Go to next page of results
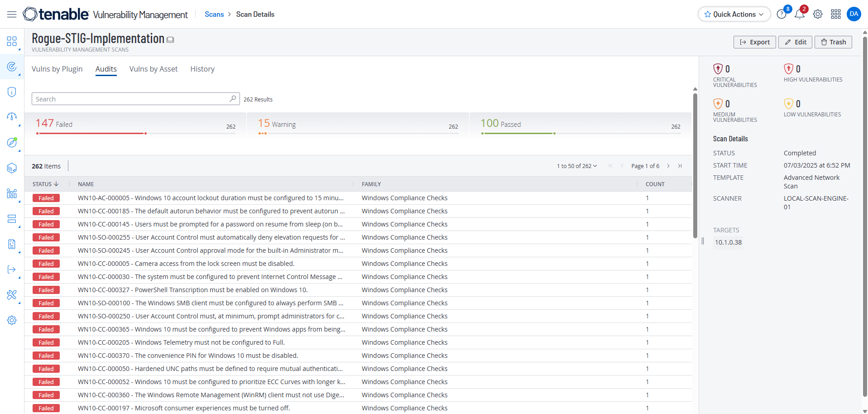This screenshot has height=414, width=868. [668, 166]
